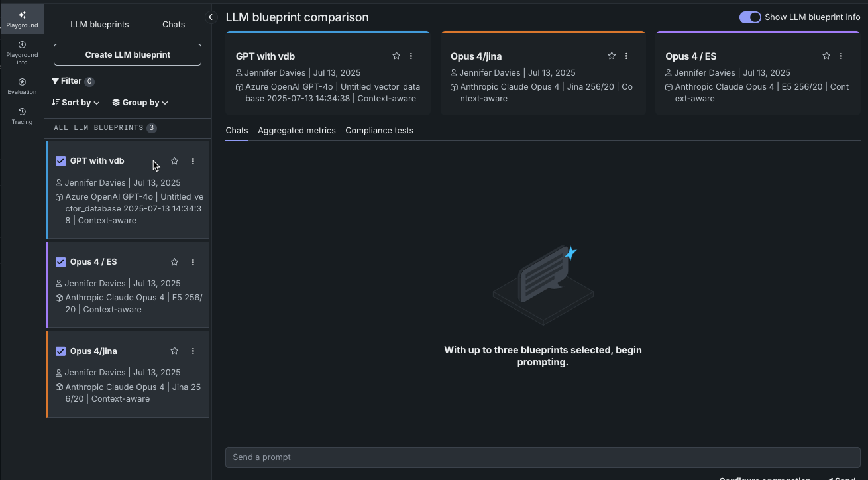Switch to the Aggregated metrics tab

(297, 131)
